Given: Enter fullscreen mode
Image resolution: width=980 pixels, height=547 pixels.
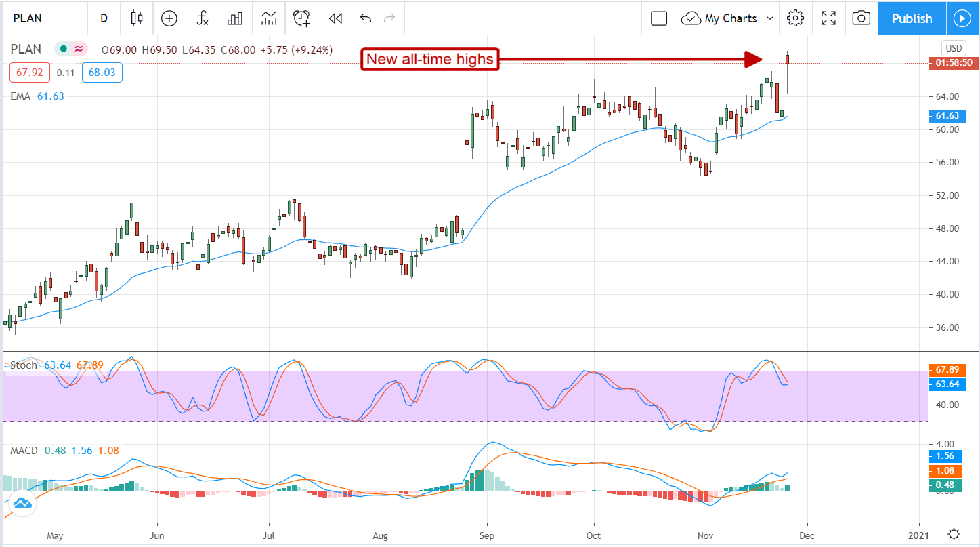Looking at the screenshot, I should (x=828, y=18).
